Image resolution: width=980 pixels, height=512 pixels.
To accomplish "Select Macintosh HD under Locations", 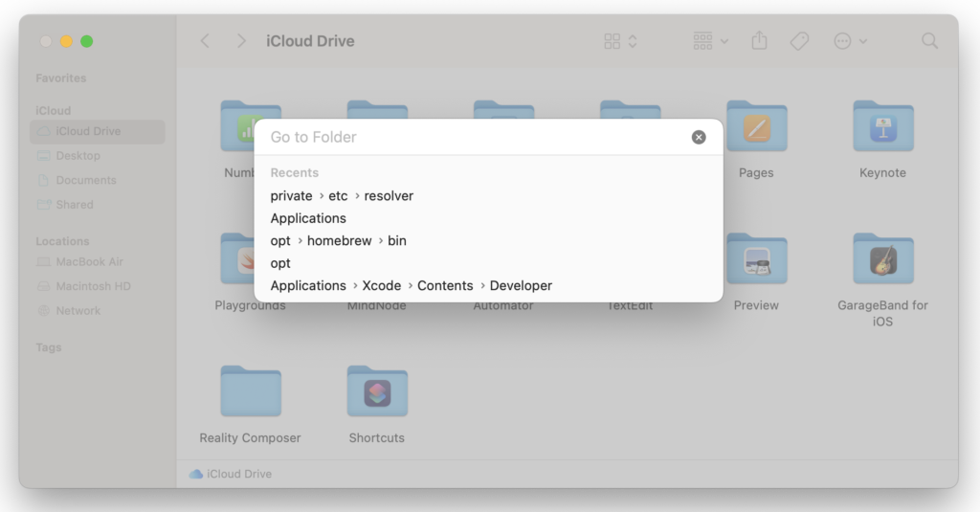I will click(98, 286).
